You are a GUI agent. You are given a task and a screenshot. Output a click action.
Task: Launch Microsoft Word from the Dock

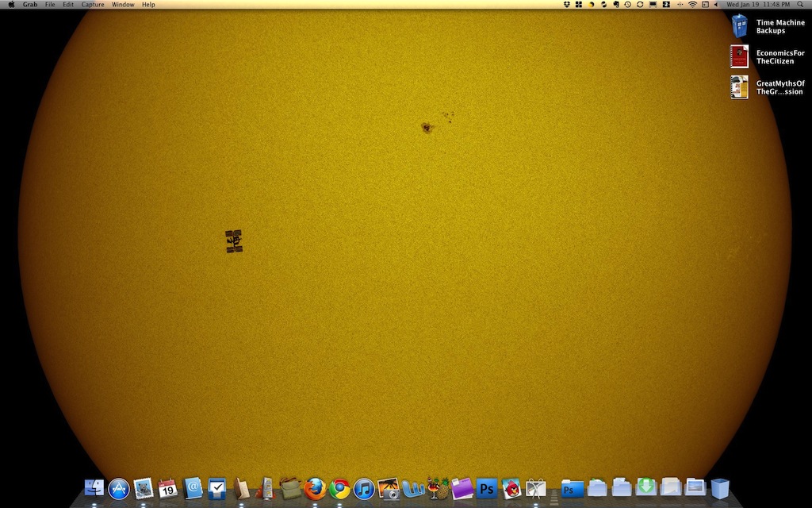413,488
